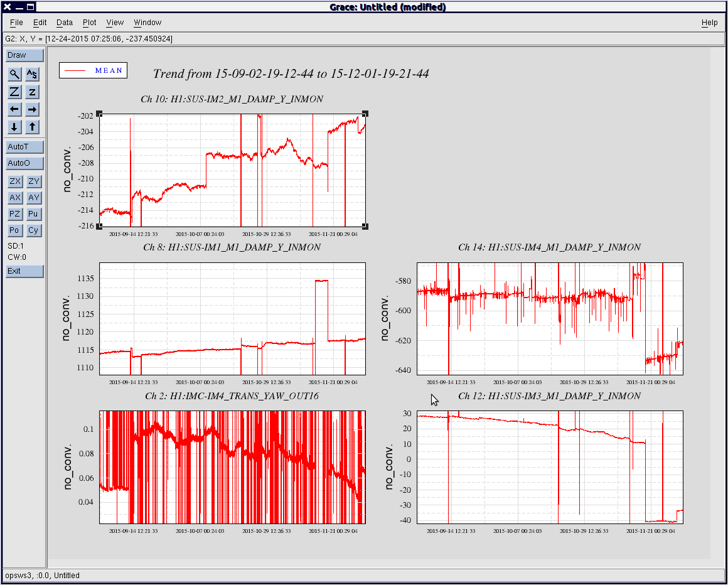Click the bottom-right handle of selected graph

point(365,226)
